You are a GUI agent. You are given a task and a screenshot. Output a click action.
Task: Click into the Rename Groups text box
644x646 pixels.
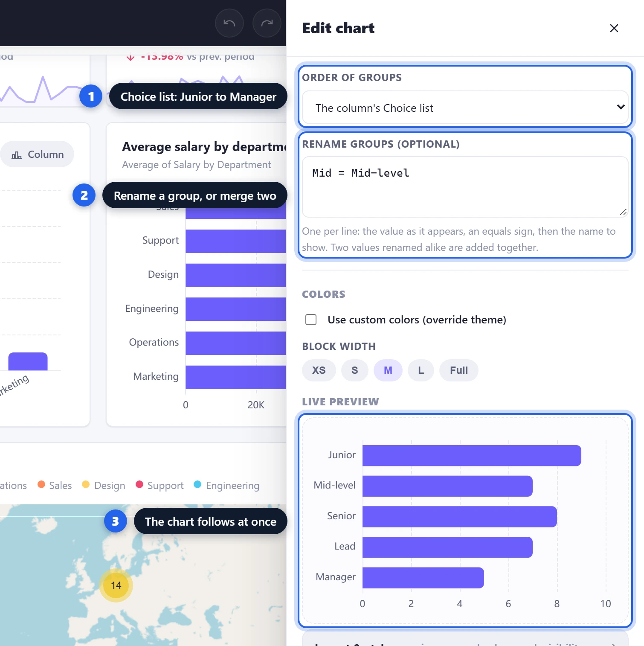(465, 187)
